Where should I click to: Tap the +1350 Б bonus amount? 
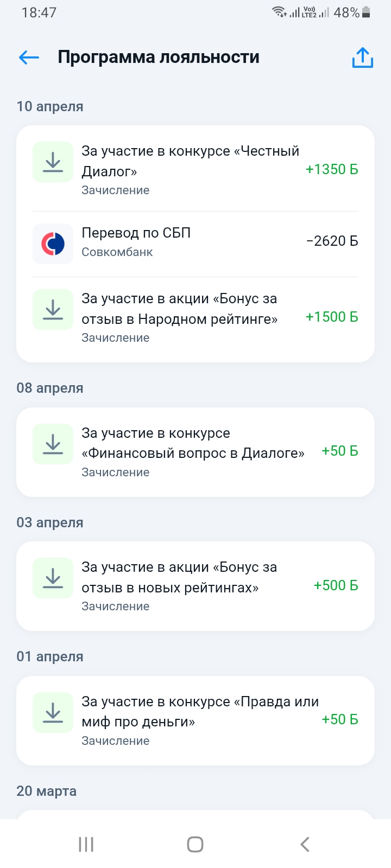[332, 169]
